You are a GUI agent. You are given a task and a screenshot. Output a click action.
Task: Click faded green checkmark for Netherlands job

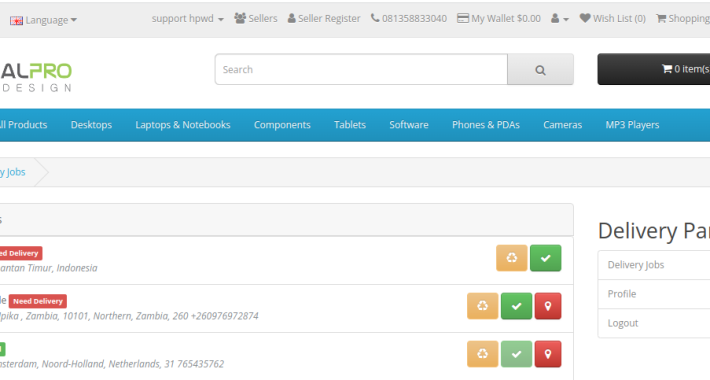point(516,354)
